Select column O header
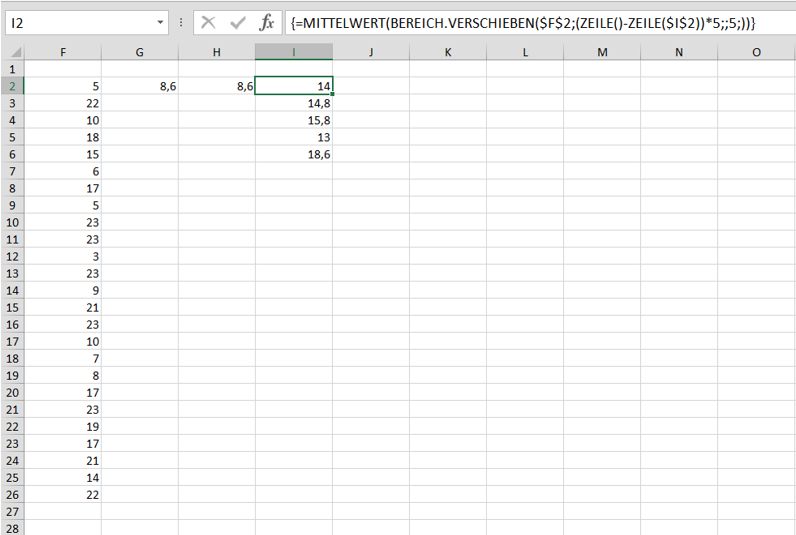The width and height of the screenshot is (796, 535). tap(756, 52)
